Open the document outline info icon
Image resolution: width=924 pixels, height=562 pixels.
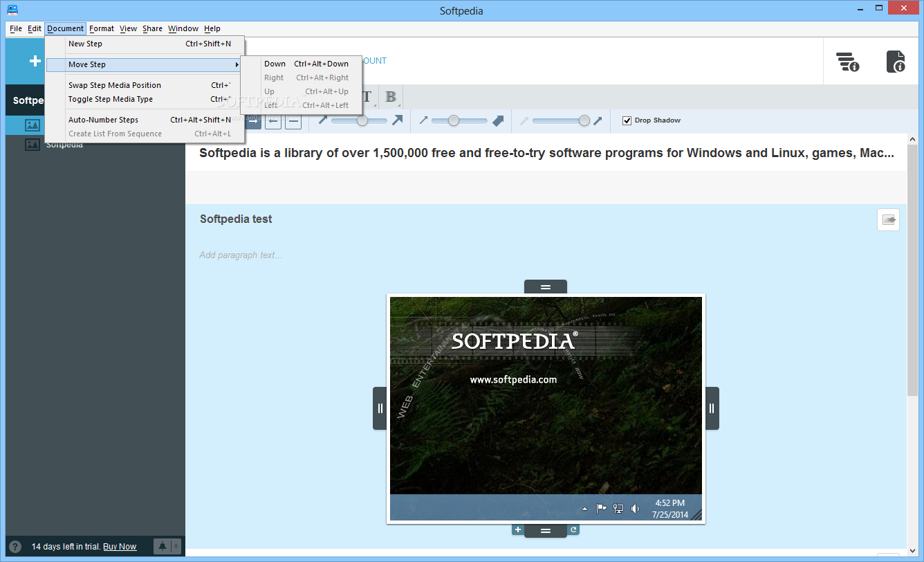[847, 62]
